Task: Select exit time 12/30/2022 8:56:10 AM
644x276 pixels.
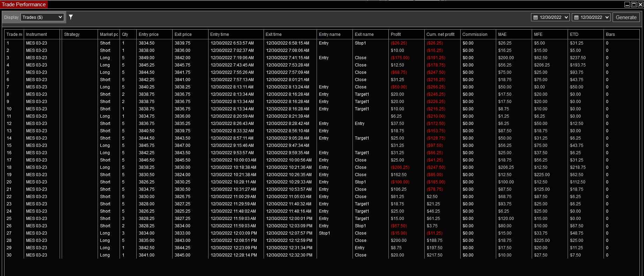Action: tap(288, 131)
